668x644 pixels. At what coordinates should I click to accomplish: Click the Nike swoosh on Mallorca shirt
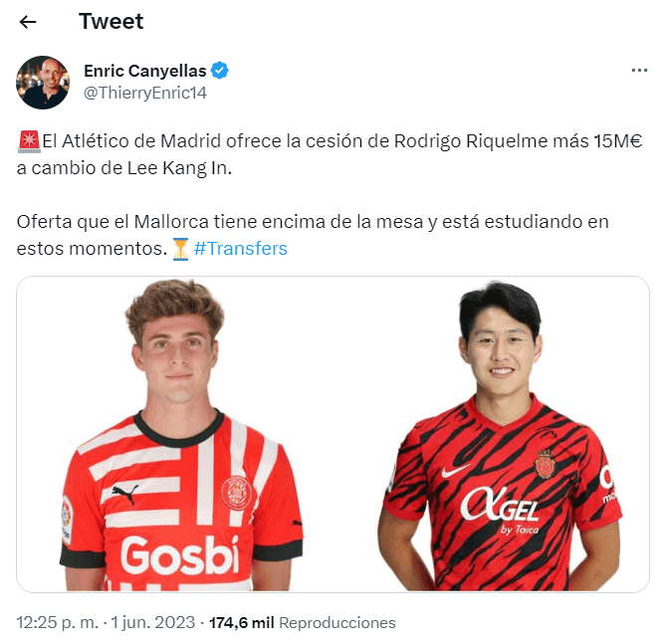click(456, 471)
